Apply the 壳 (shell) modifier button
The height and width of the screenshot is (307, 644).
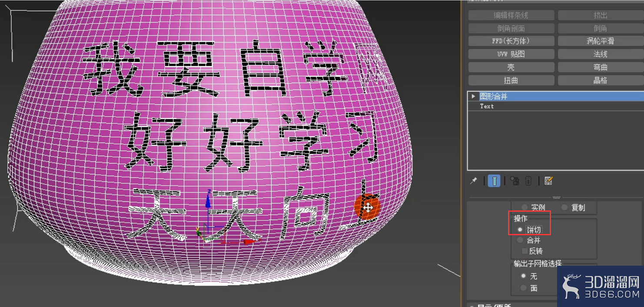511,67
